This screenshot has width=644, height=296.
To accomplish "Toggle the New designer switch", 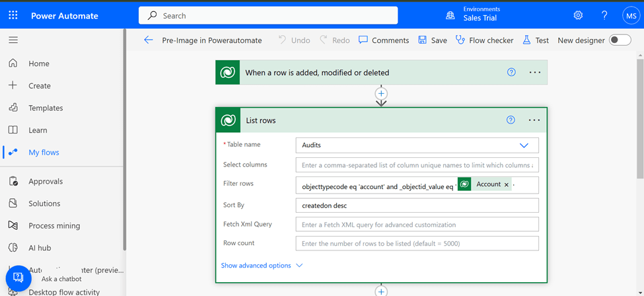I will point(620,40).
